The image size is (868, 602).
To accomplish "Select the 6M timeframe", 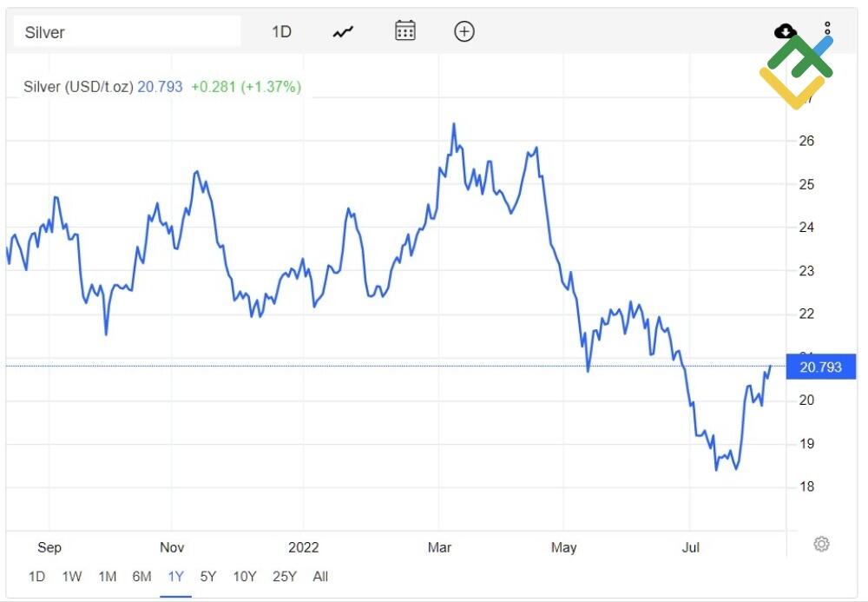I will [141, 576].
